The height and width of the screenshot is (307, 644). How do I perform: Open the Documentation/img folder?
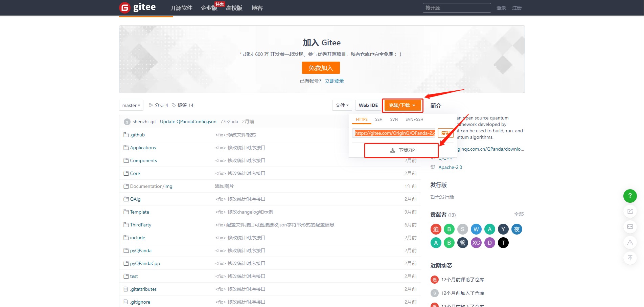[151, 186]
